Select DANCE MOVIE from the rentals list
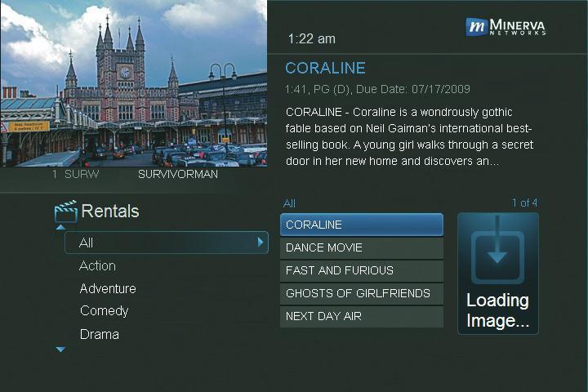This screenshot has height=392, width=588. (x=361, y=247)
